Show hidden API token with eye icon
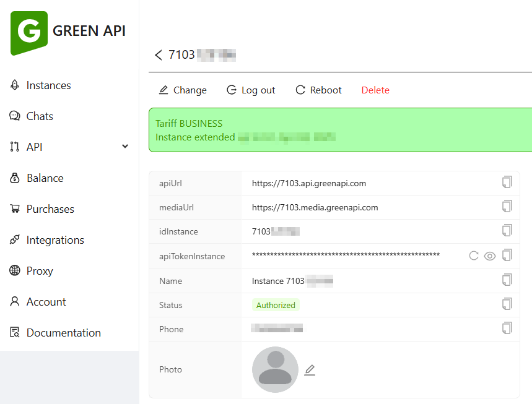532x404 pixels. [490, 256]
